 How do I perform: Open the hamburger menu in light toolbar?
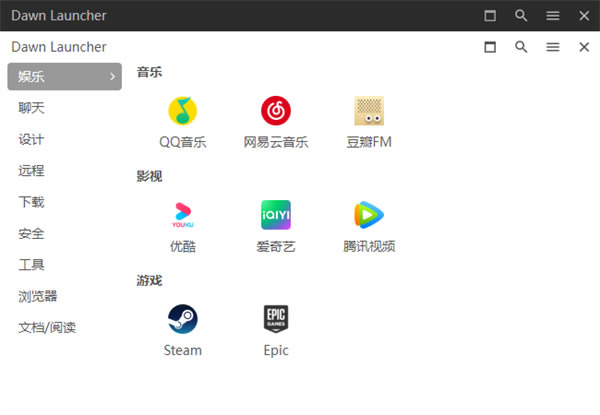click(x=553, y=47)
